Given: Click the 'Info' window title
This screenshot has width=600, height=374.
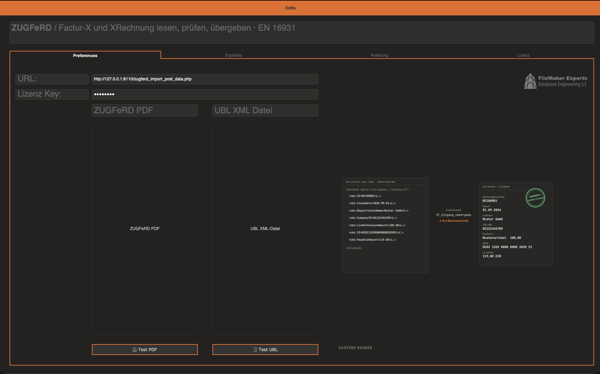Looking at the screenshot, I should (x=290, y=8).
